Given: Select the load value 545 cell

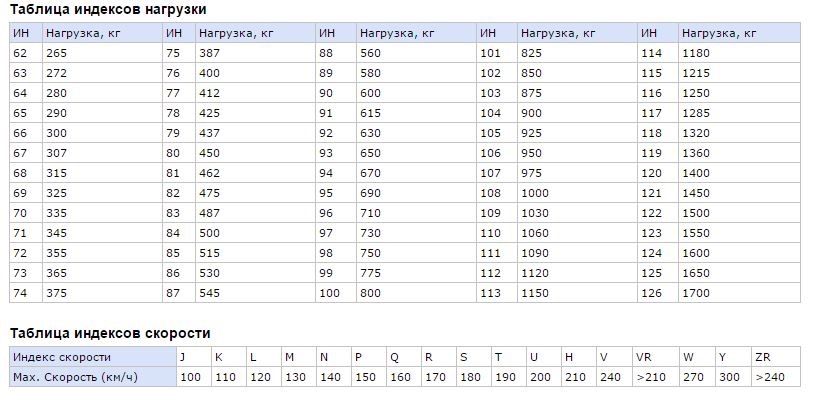Looking at the screenshot, I should 210,293.
